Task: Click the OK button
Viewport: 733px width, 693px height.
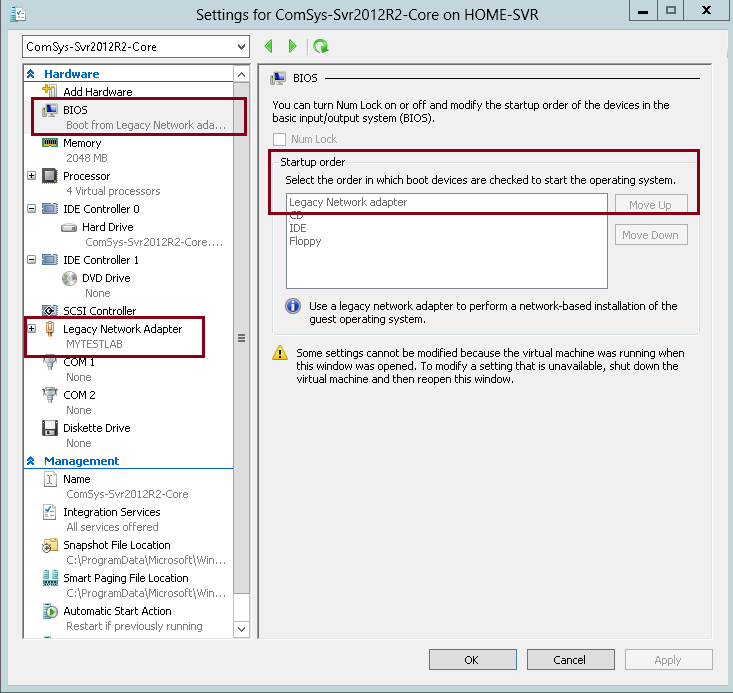Action: (x=473, y=660)
